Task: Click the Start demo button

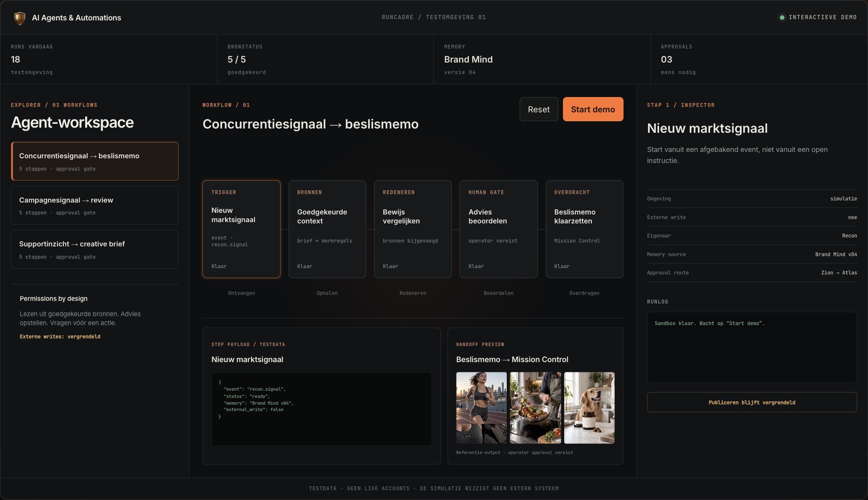Action: tap(593, 109)
